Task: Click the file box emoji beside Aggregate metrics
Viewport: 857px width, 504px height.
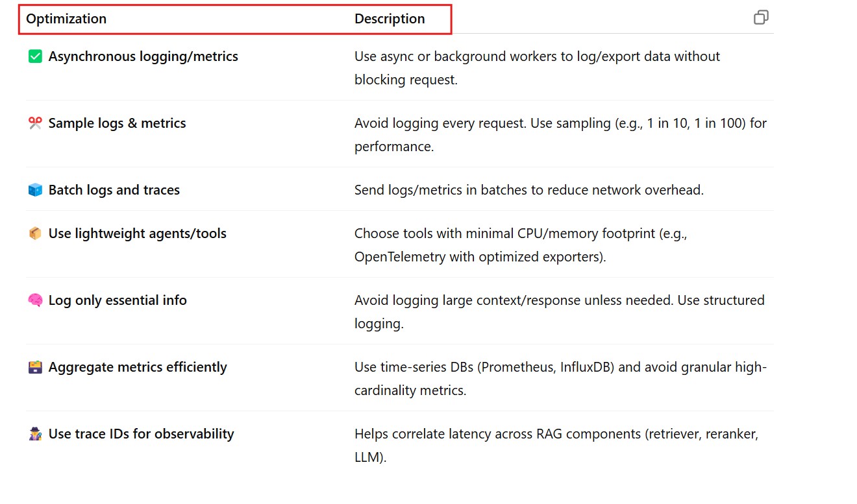Action: pos(35,367)
